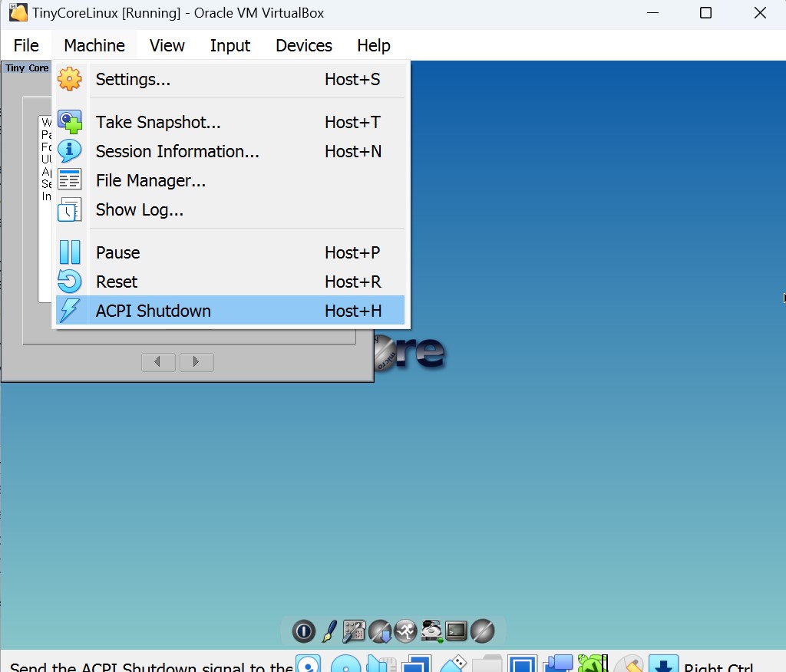Click the Pause bars icon
Screen dimensions: 786x672
(70, 252)
